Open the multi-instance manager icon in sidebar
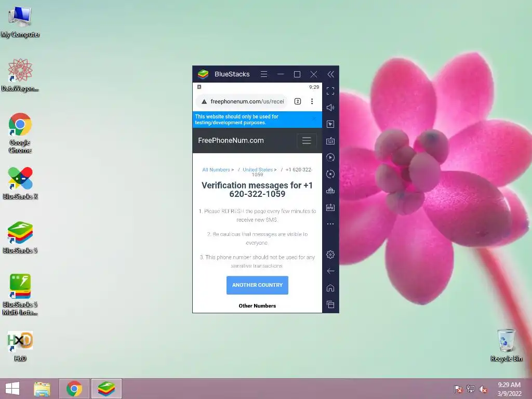The height and width of the screenshot is (399, 532). (330, 190)
